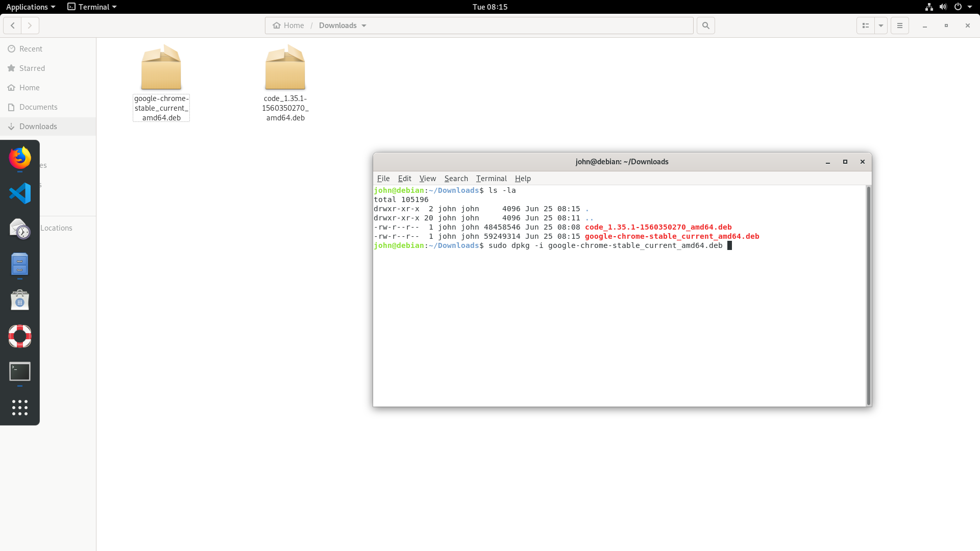980x551 pixels.
Task: Go to Home in the sidebar
Action: [x=48, y=88]
